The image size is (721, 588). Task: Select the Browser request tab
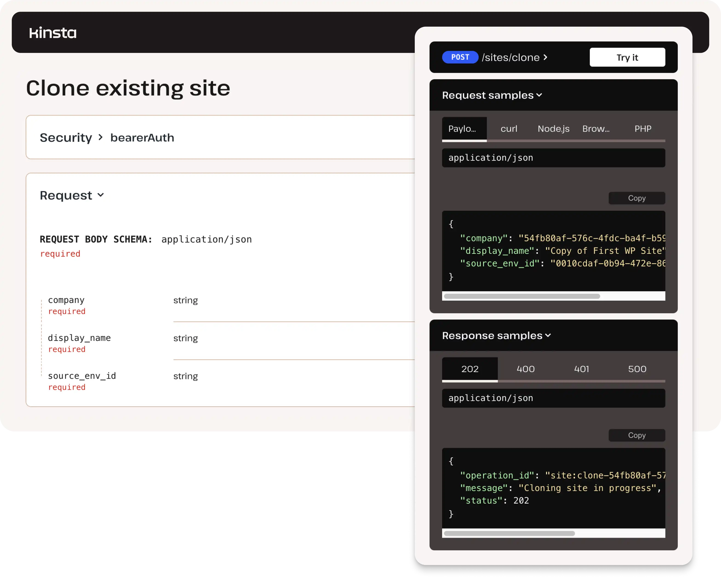pyautogui.click(x=596, y=129)
